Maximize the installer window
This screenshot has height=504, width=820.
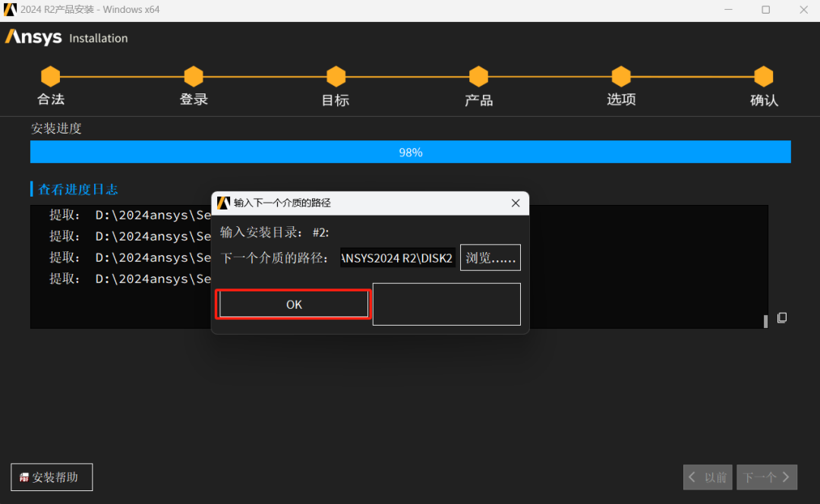point(765,9)
